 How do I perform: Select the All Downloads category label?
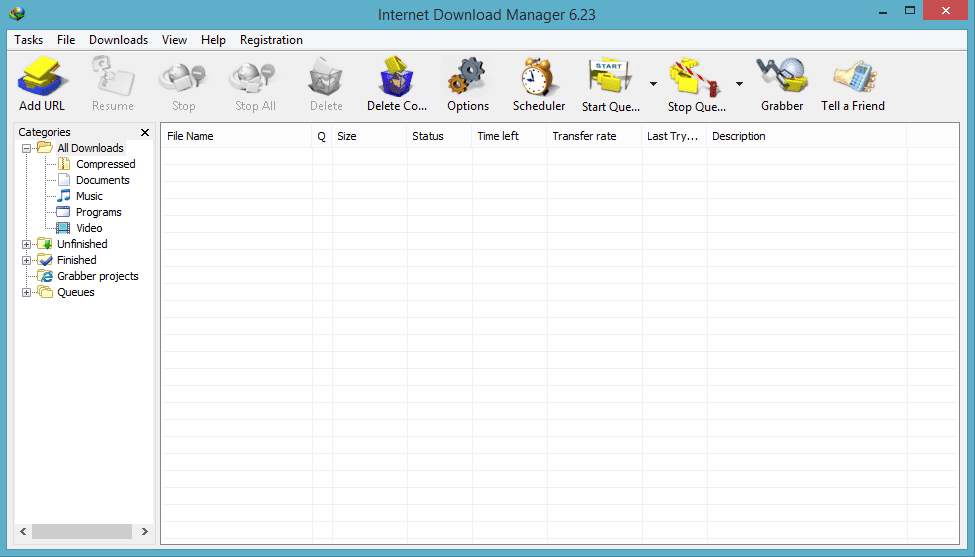[x=90, y=148]
